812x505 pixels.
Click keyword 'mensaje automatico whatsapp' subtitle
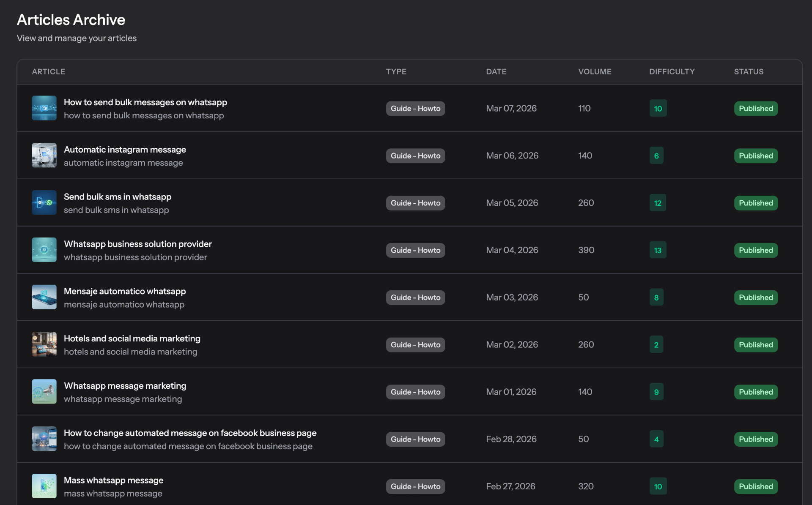(124, 305)
